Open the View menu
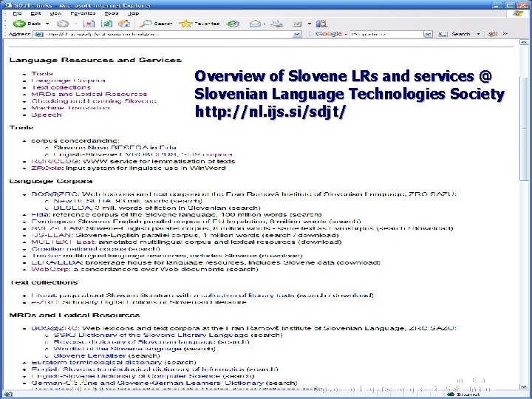This screenshot has width=532, height=399. point(55,13)
